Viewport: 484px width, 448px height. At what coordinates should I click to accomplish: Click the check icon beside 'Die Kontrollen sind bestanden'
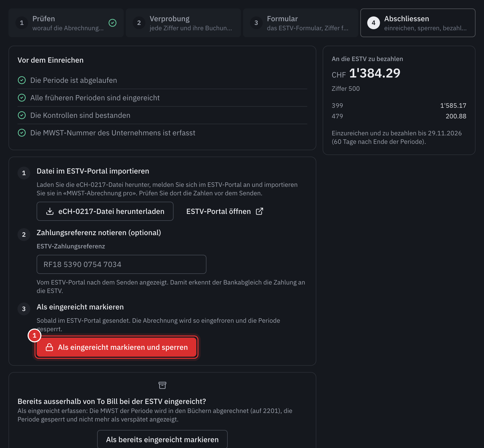point(22,115)
